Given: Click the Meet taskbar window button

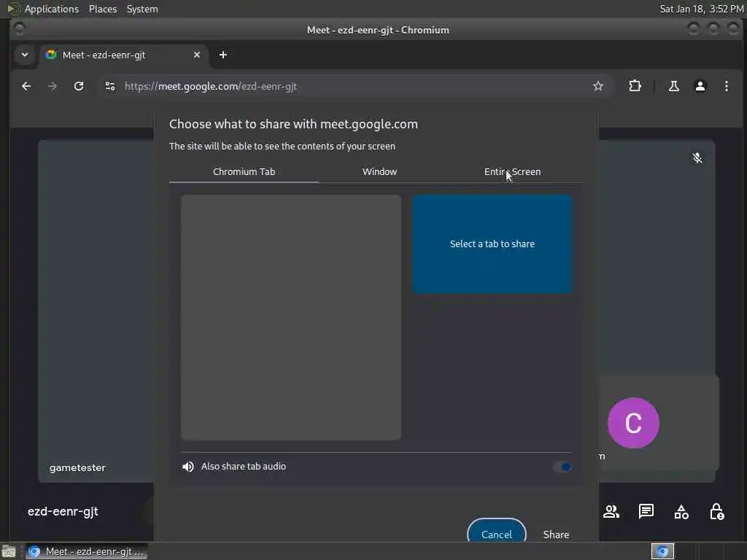Looking at the screenshot, I should (86, 551).
